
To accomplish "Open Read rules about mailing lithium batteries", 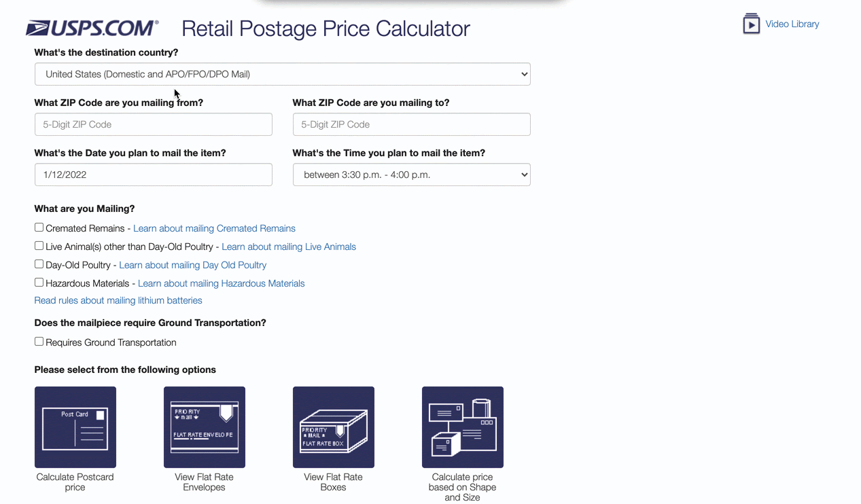I will pyautogui.click(x=118, y=300).
